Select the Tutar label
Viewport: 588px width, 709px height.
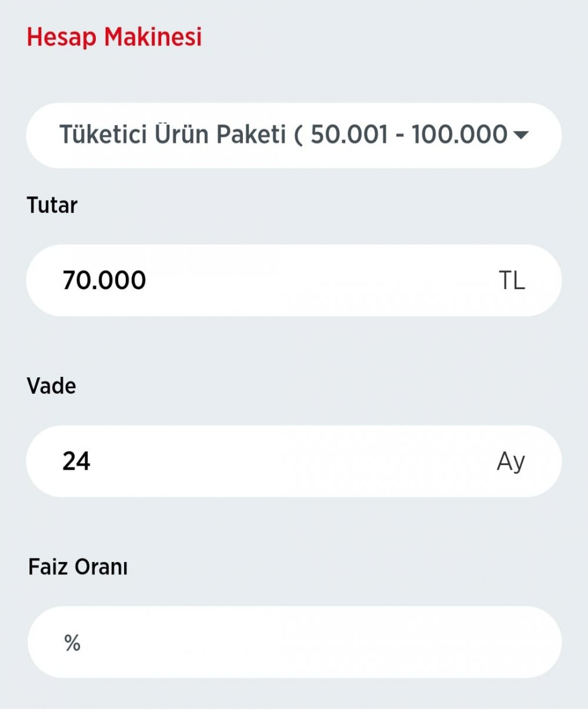tap(52, 205)
